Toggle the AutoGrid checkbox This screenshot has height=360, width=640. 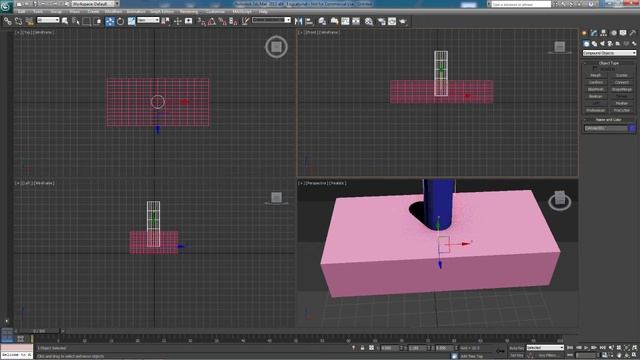[x=594, y=69]
